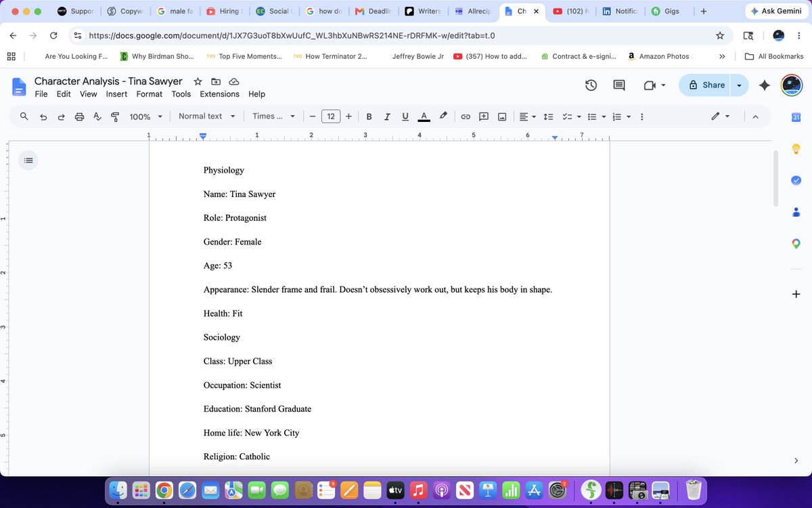Open the Times font dropdown
812x508 pixels.
click(x=273, y=117)
